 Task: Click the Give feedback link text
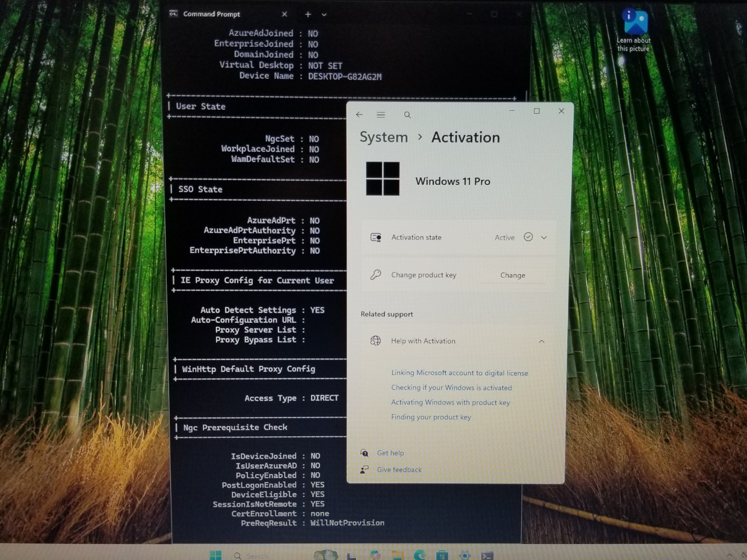click(x=399, y=470)
